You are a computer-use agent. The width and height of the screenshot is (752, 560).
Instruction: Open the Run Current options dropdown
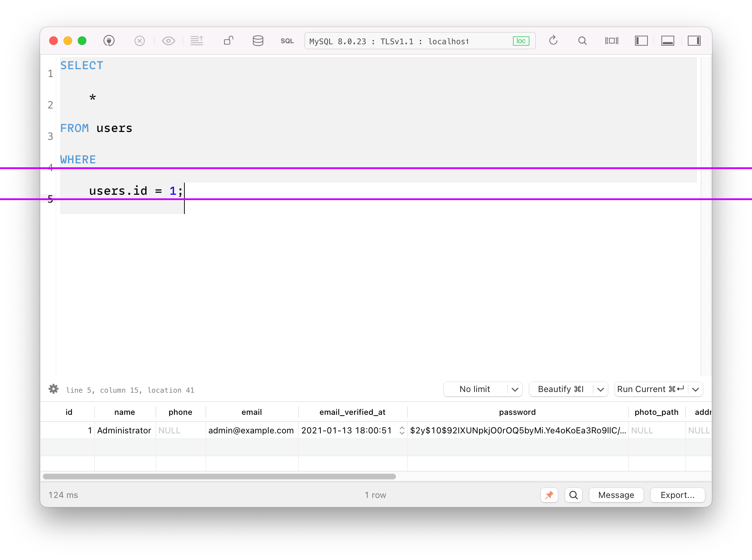[x=696, y=389]
